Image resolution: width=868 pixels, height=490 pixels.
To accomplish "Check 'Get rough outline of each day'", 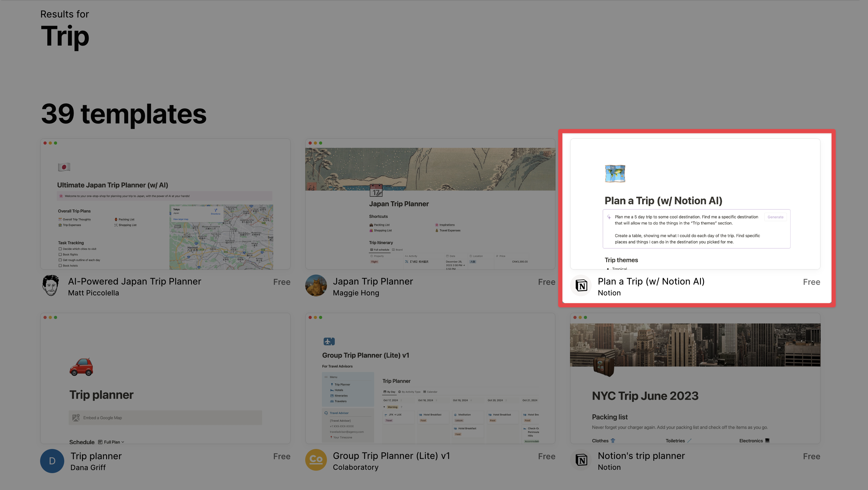I will pos(60,260).
